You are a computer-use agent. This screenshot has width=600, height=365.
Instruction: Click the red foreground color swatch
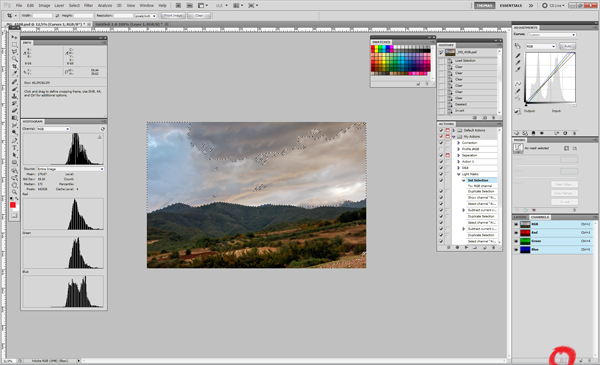tap(13, 205)
